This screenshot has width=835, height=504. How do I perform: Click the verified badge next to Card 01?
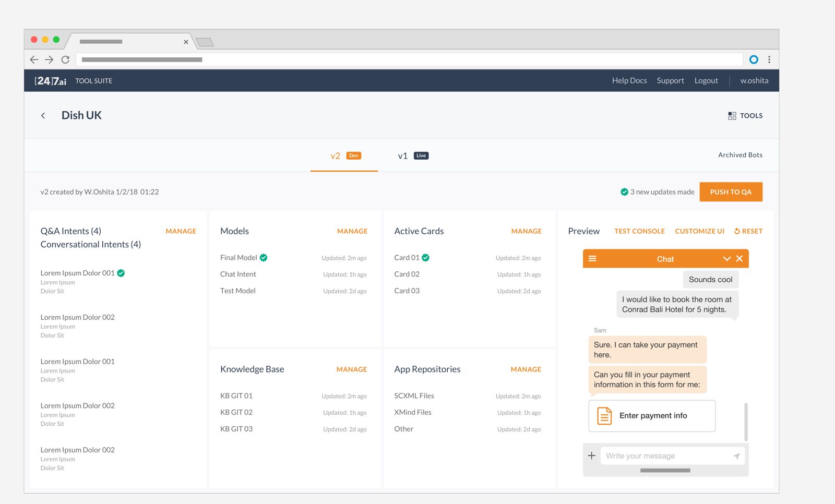coord(426,258)
